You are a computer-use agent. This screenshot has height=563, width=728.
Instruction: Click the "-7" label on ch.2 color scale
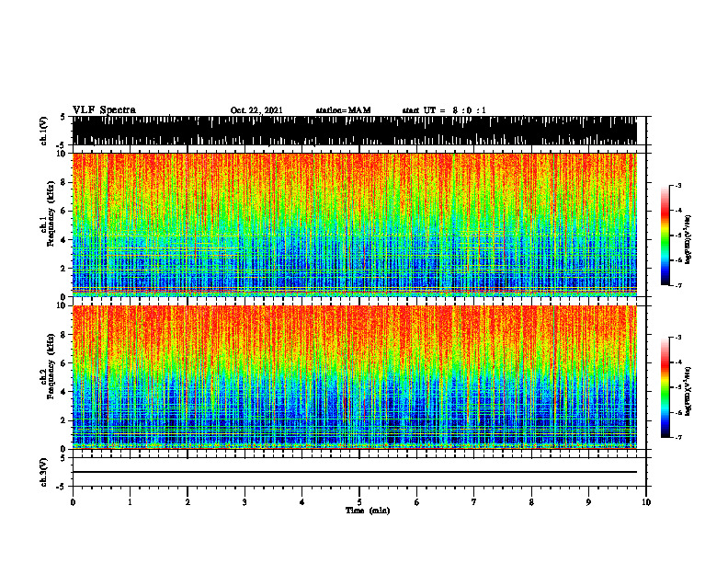coord(678,438)
